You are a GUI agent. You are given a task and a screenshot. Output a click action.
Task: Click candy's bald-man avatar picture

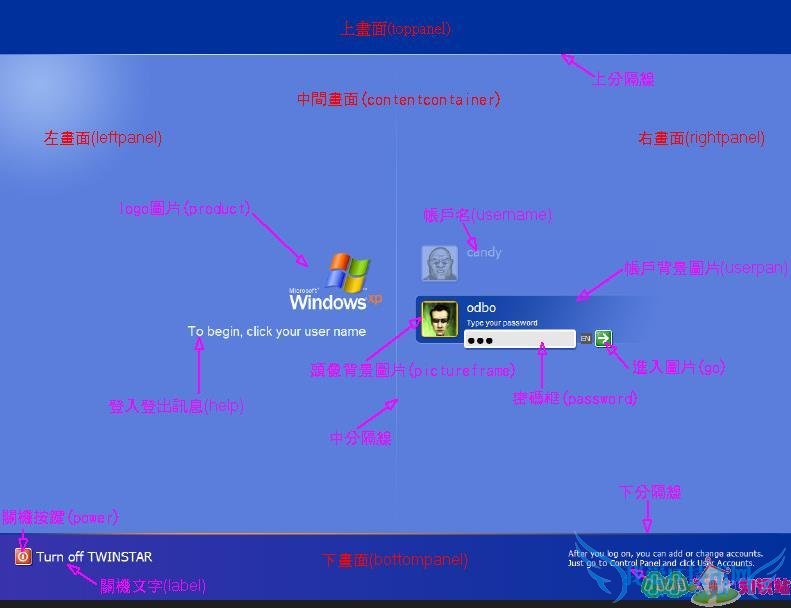pos(440,263)
